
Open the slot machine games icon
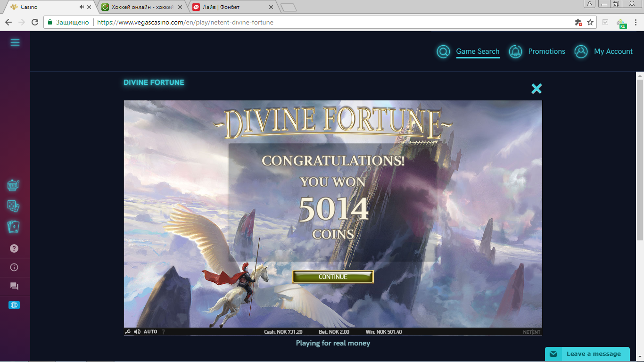pos(13,185)
